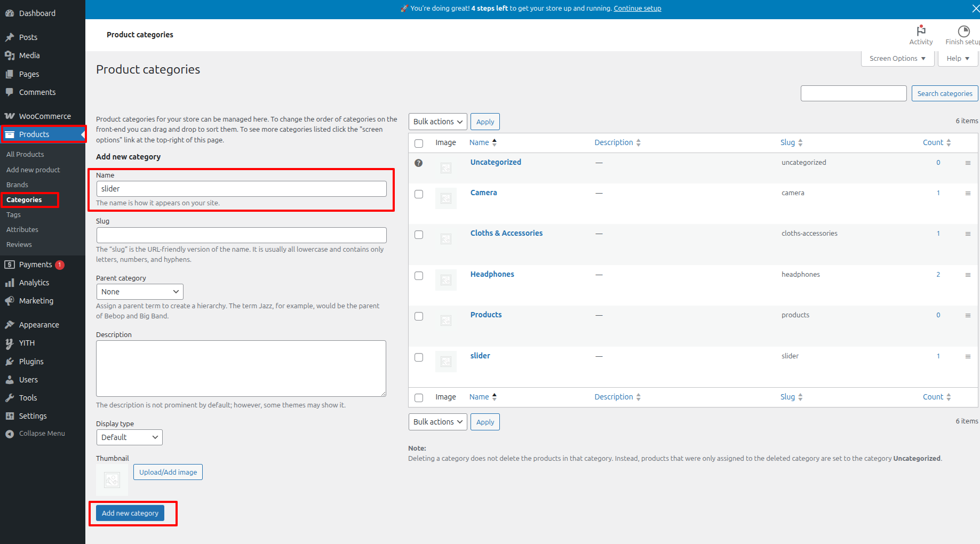Viewport: 980px width, 544px height.
Task: Tick the checkbox for Headphones category
Action: [x=419, y=276]
